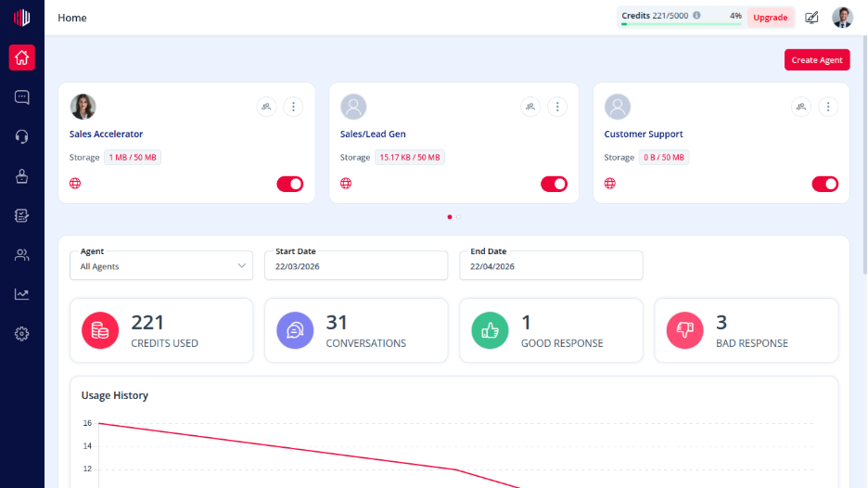Image resolution: width=868 pixels, height=488 pixels.
Task: Click the globe icon on Sales Accelerator card
Action: 75,184
